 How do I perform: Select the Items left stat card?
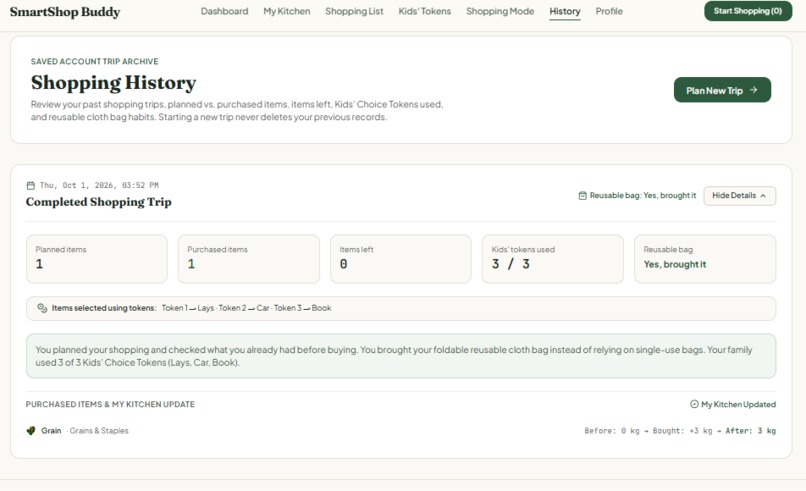[x=401, y=259]
